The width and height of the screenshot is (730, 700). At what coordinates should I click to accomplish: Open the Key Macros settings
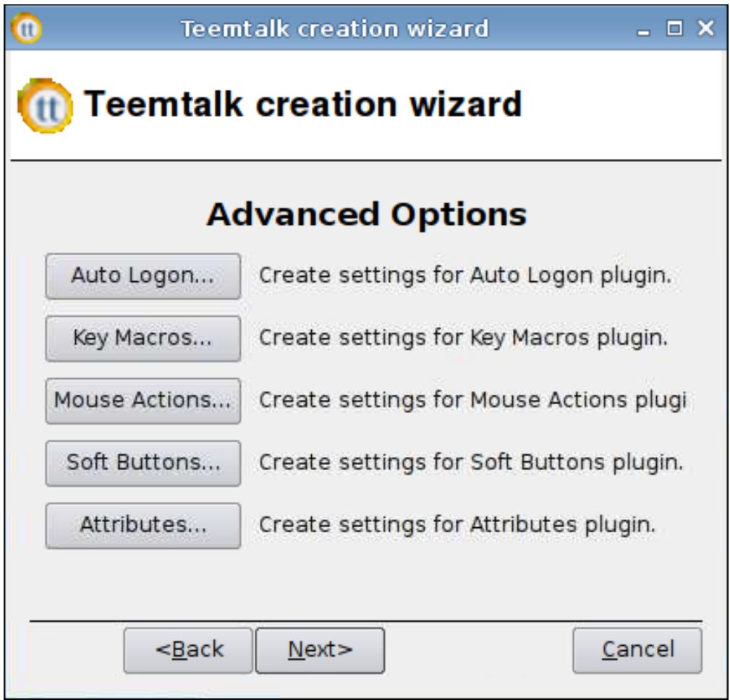(143, 338)
